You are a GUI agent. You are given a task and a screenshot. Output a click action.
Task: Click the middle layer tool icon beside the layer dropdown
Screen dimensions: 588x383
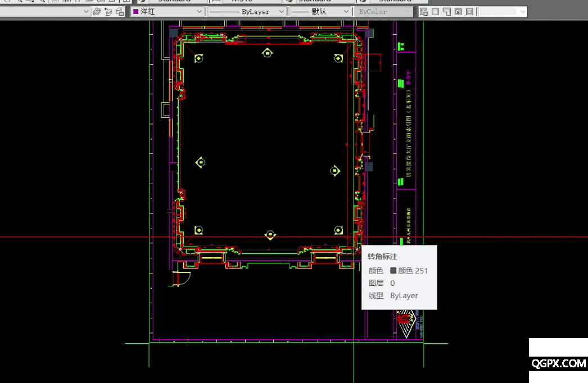(x=109, y=12)
